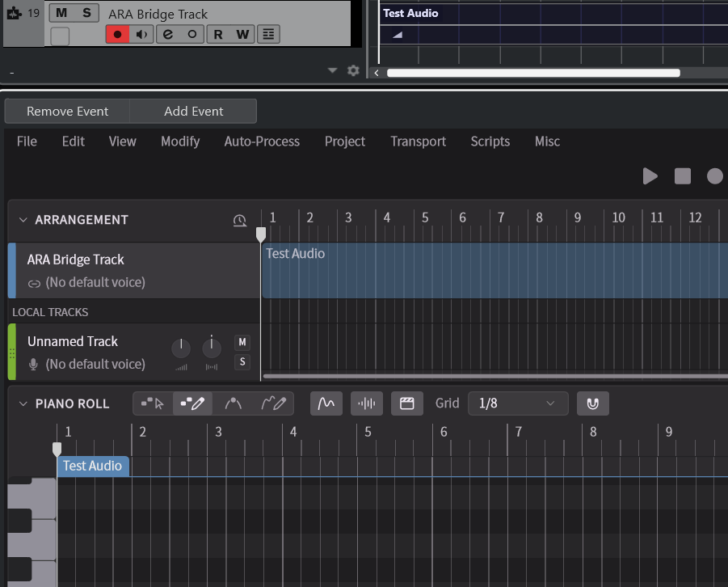The height and width of the screenshot is (587, 728).
Task: Toggle Write automation W on track 19
Action: coord(242,35)
